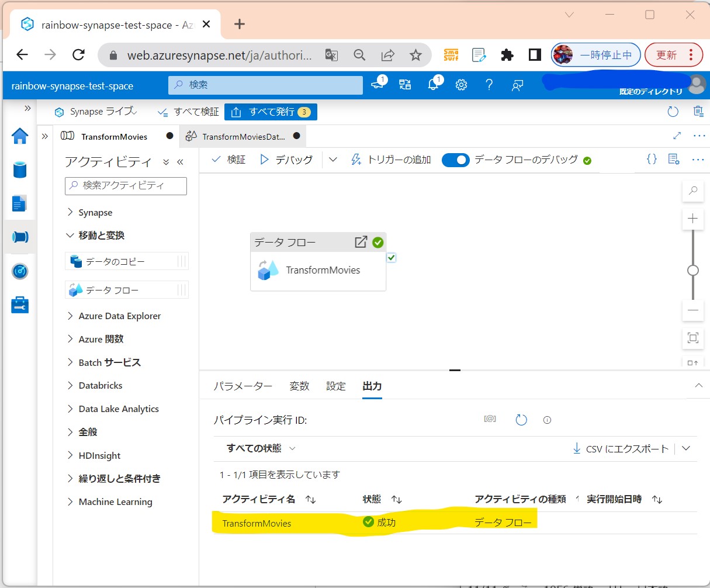Expand the left hub navigation chevrons
The image size is (710, 588).
tap(27, 108)
